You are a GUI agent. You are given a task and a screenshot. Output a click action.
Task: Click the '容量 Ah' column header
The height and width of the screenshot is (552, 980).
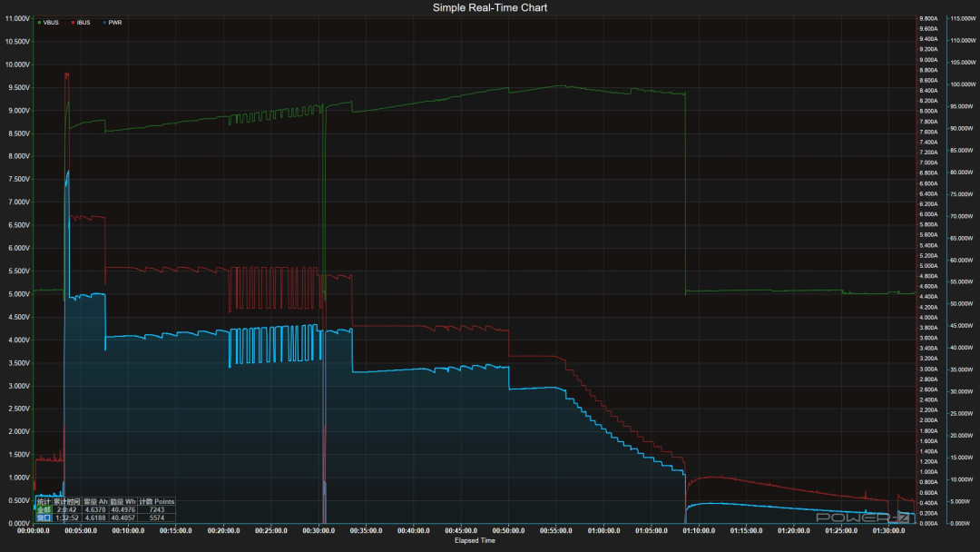coord(95,501)
